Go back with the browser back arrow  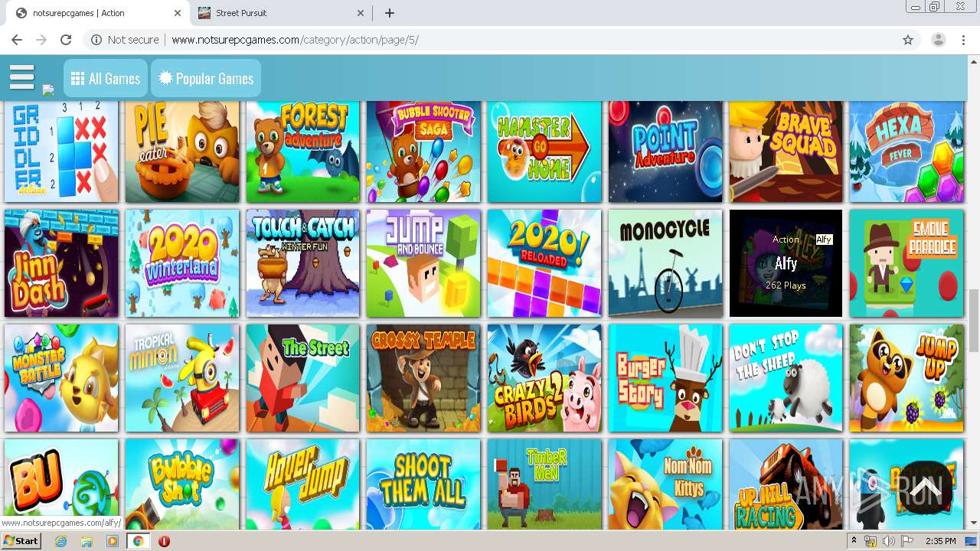click(17, 40)
